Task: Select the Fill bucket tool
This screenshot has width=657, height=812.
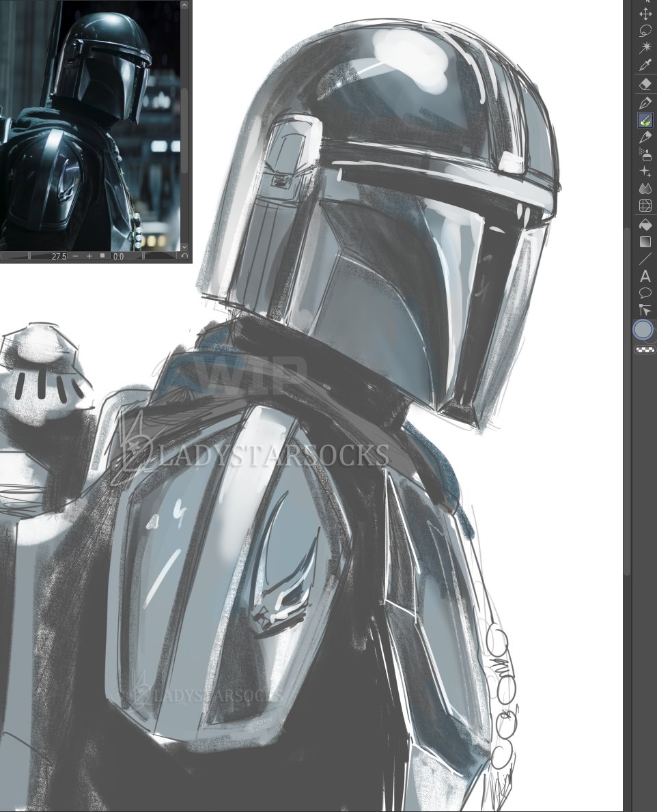Action: (645, 225)
